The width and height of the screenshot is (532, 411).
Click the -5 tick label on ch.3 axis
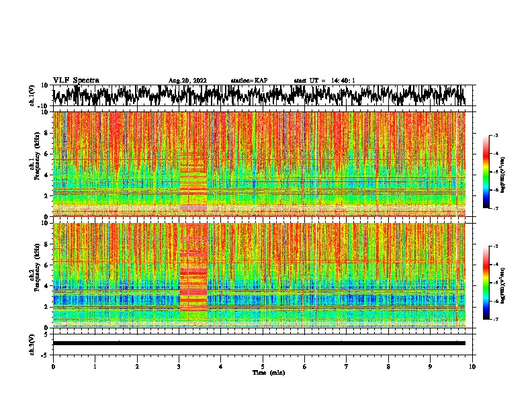pyautogui.click(x=46, y=355)
